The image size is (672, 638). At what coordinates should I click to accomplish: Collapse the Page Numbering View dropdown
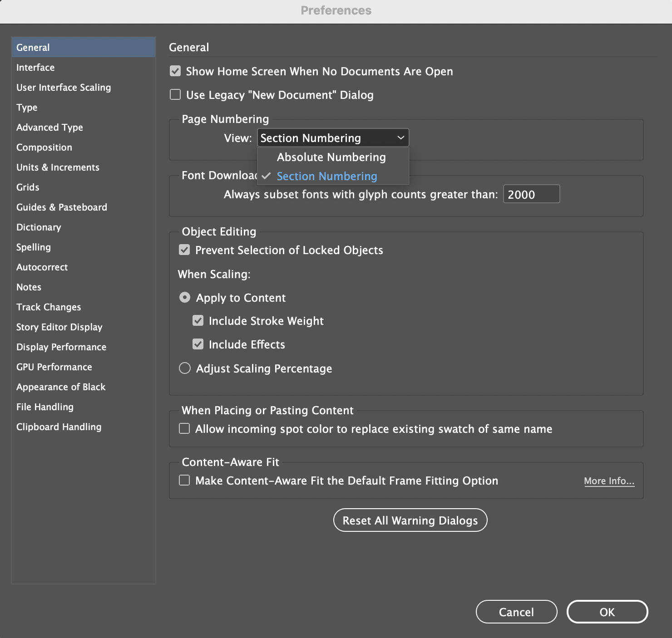point(333,138)
